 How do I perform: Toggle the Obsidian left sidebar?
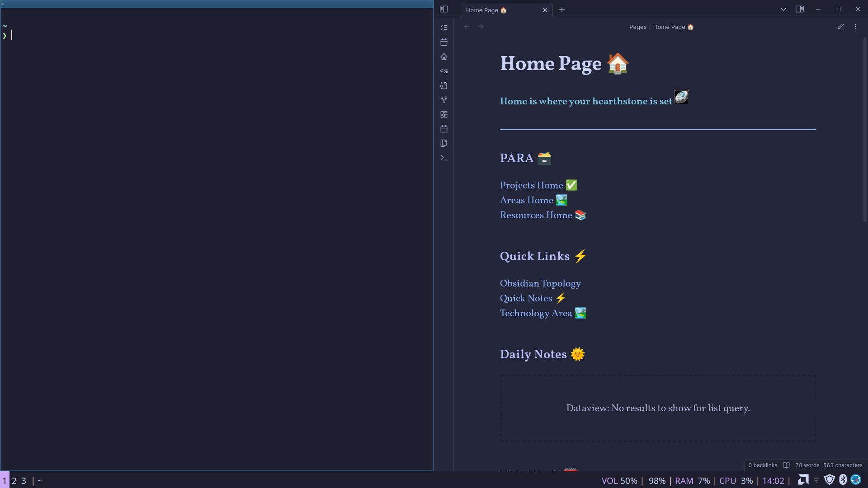click(x=444, y=9)
